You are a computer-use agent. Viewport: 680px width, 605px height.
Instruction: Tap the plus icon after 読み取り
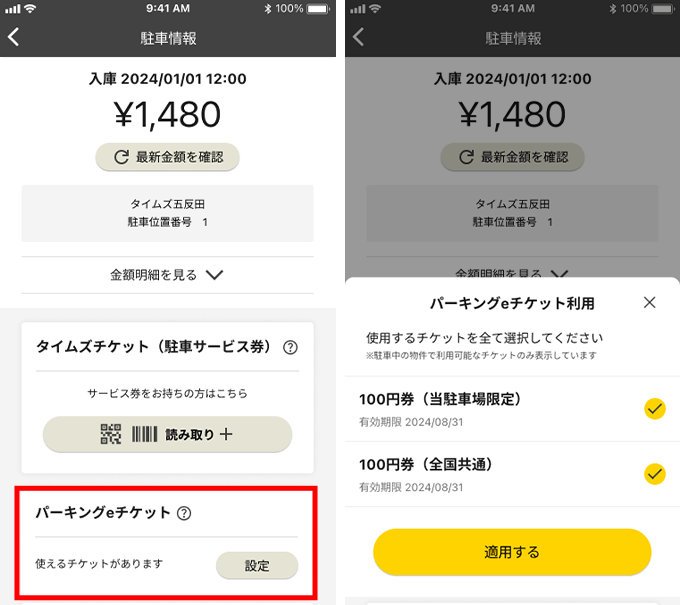(226, 434)
